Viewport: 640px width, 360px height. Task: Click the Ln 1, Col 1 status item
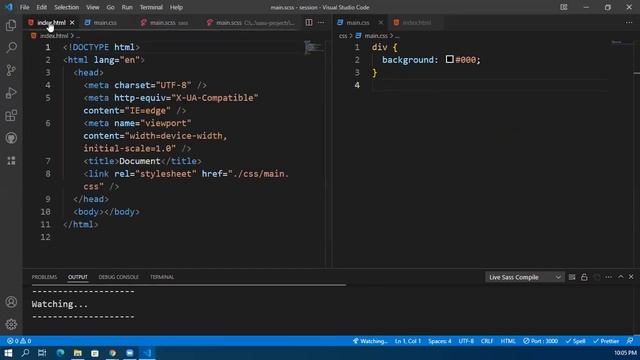tap(407, 341)
